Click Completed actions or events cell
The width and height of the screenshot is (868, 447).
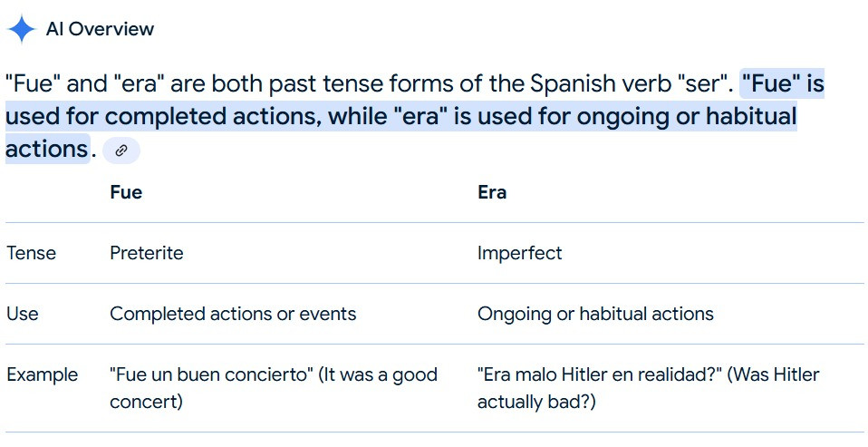[233, 314]
